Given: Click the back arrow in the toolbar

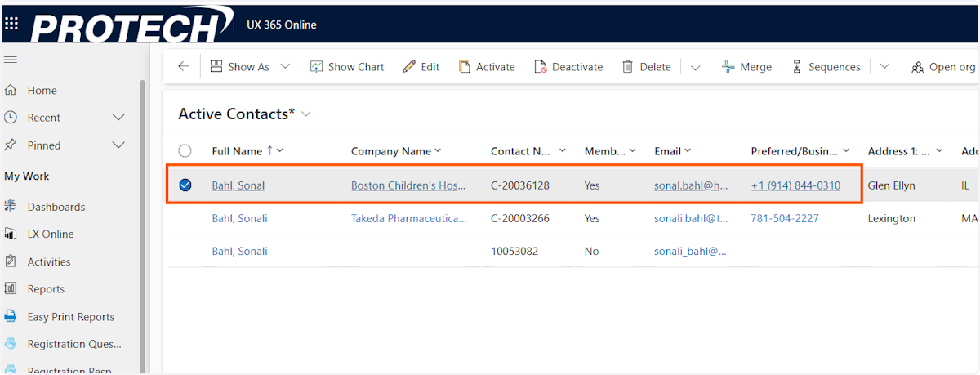Looking at the screenshot, I should [x=183, y=67].
